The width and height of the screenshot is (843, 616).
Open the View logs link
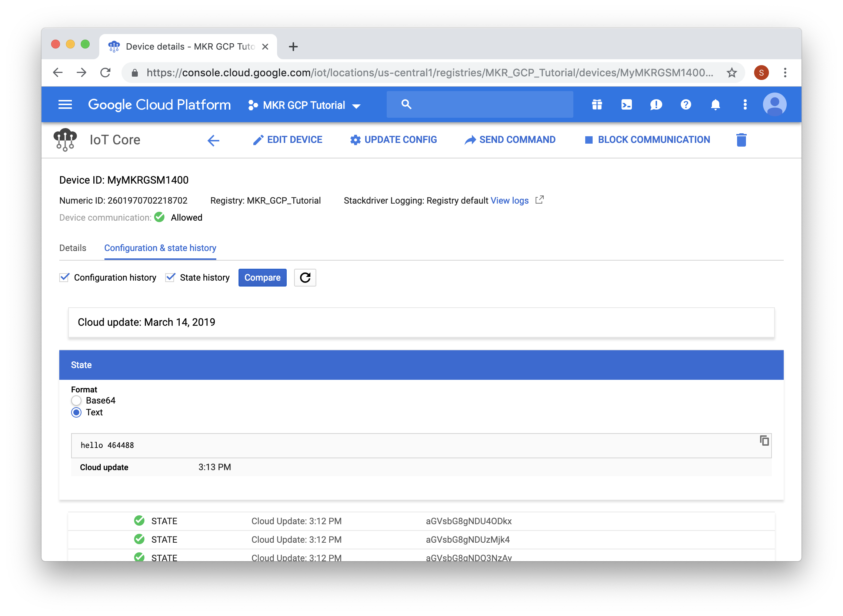click(509, 200)
